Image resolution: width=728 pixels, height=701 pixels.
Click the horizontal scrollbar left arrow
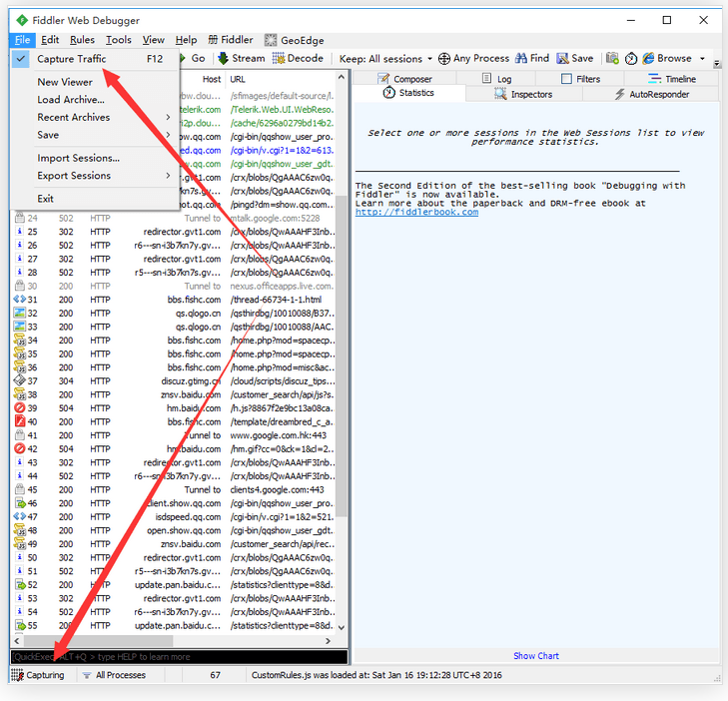[17, 641]
